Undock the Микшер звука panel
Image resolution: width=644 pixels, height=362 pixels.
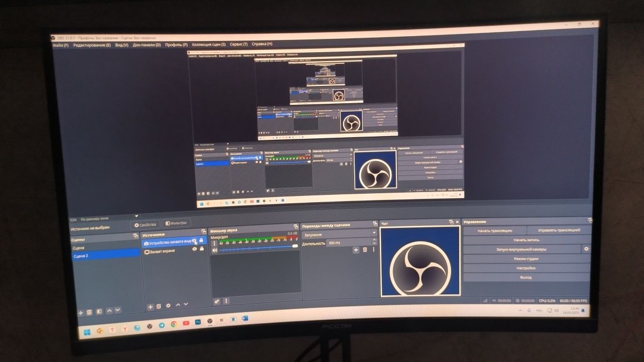coord(296,227)
